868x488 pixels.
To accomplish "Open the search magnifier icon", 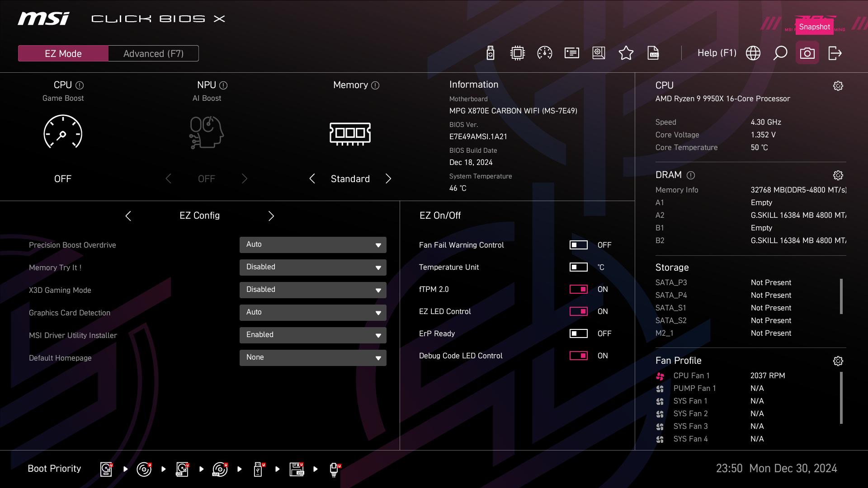I will (x=780, y=53).
